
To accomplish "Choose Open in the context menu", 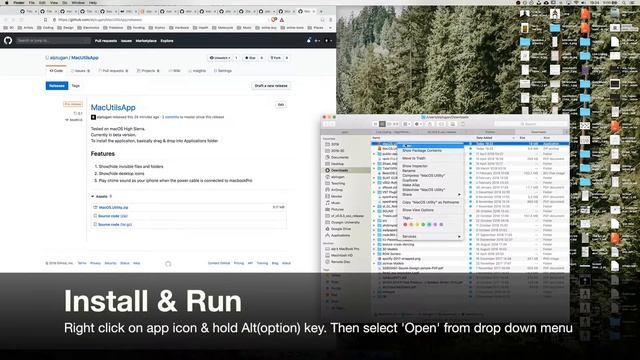I will (x=431, y=146).
